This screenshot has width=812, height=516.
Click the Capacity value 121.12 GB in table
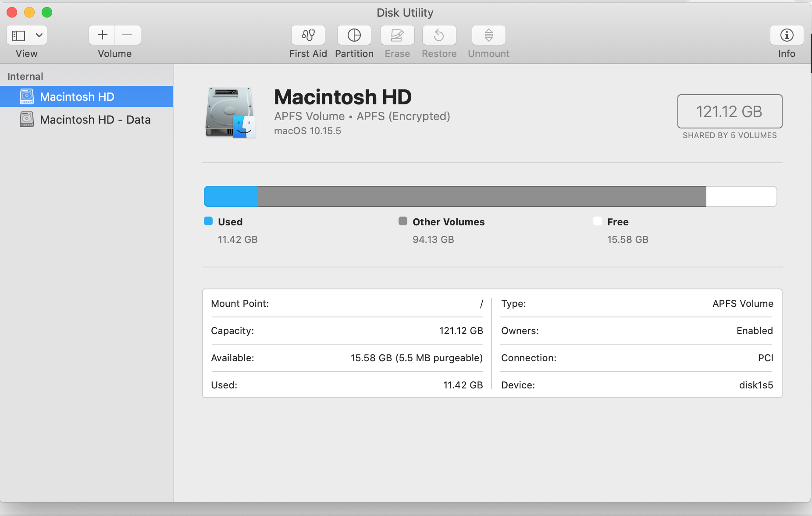pyautogui.click(x=461, y=331)
